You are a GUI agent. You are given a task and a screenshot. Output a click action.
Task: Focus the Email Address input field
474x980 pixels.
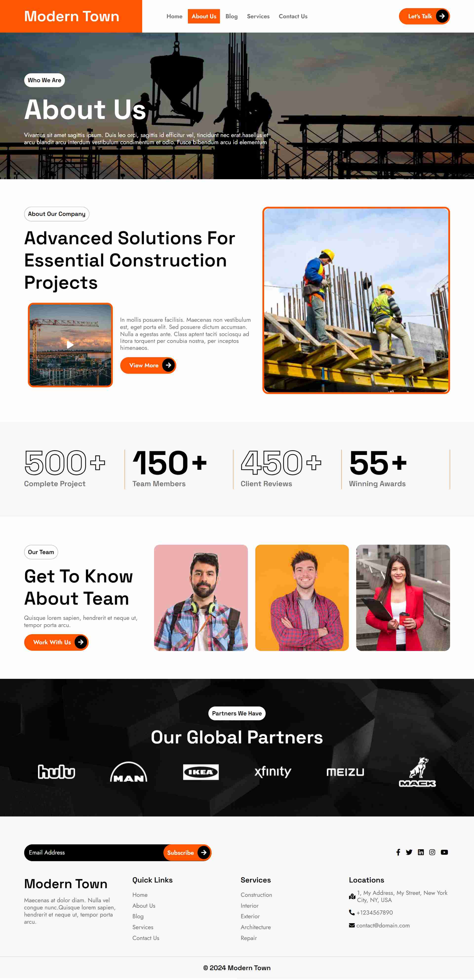[x=94, y=853]
